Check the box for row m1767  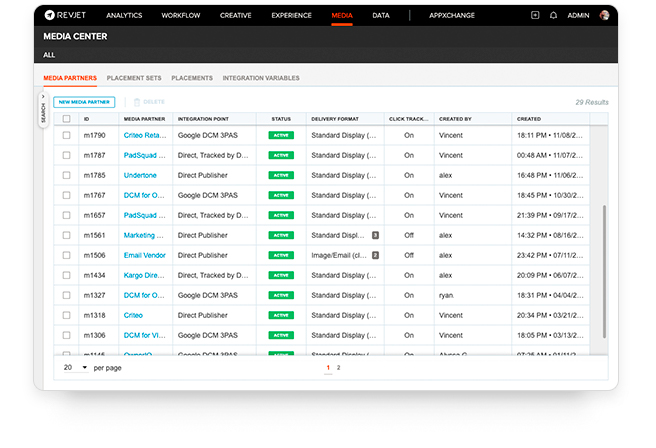tap(67, 195)
